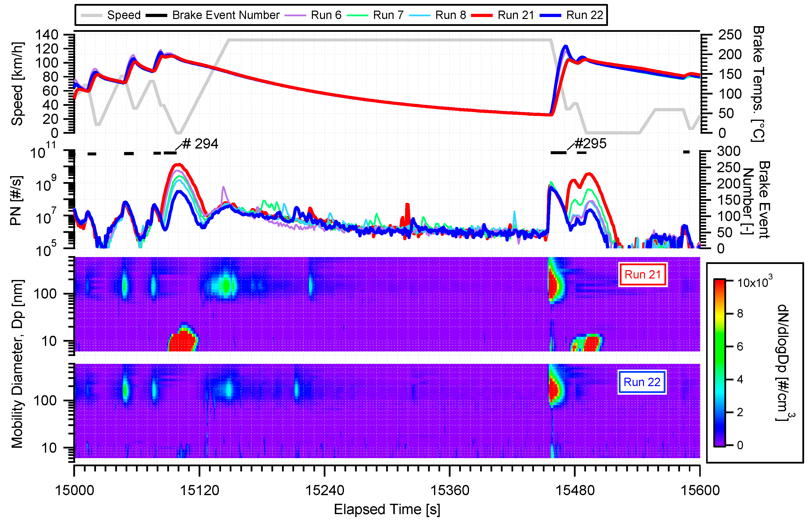Click the Run 21 legend label
This screenshot has width=812, height=523.
point(515,15)
